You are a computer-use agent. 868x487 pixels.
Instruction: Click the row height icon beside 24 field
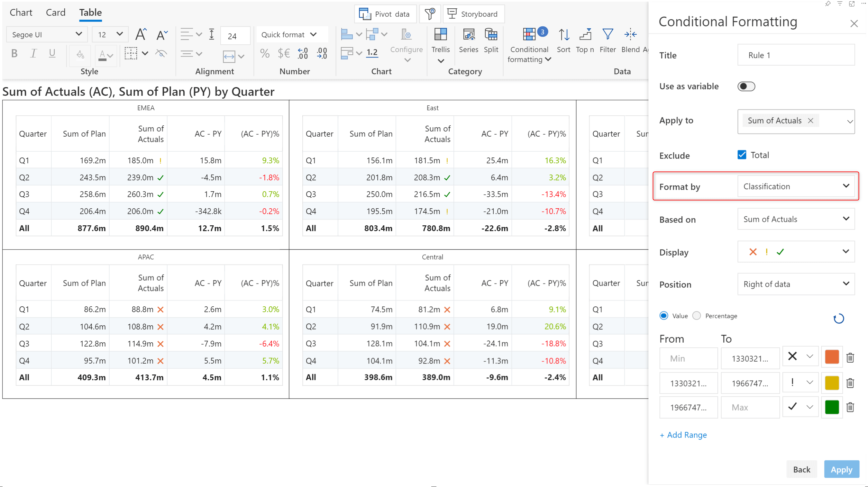(x=212, y=34)
